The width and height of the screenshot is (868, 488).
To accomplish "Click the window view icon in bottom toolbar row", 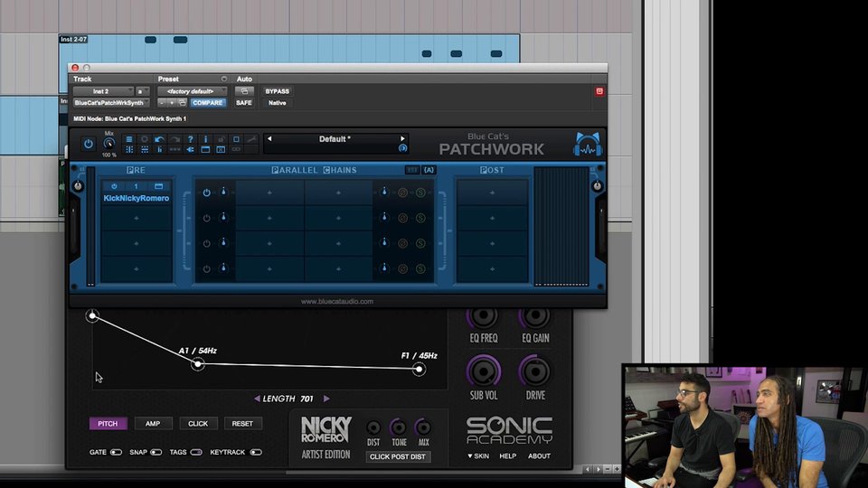I will coord(205,149).
